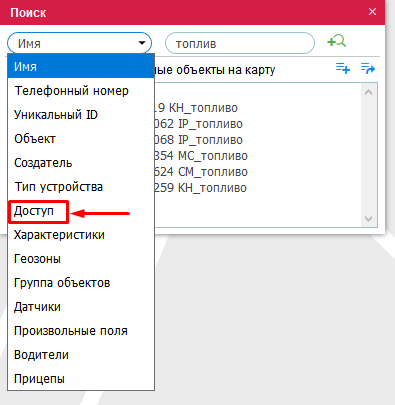Choose the Доступ option marked with arrow
Screen dimensions: 395x405
click(x=34, y=211)
